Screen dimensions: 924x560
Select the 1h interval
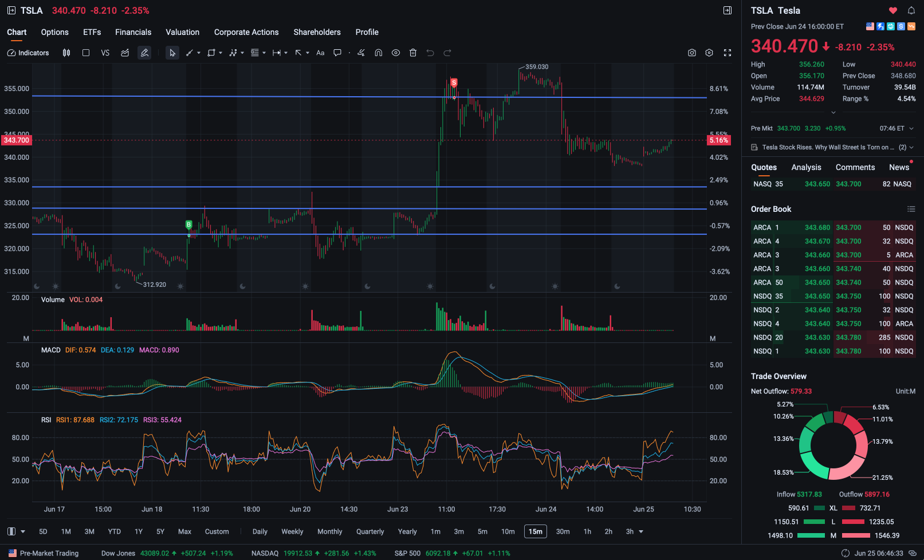click(587, 531)
